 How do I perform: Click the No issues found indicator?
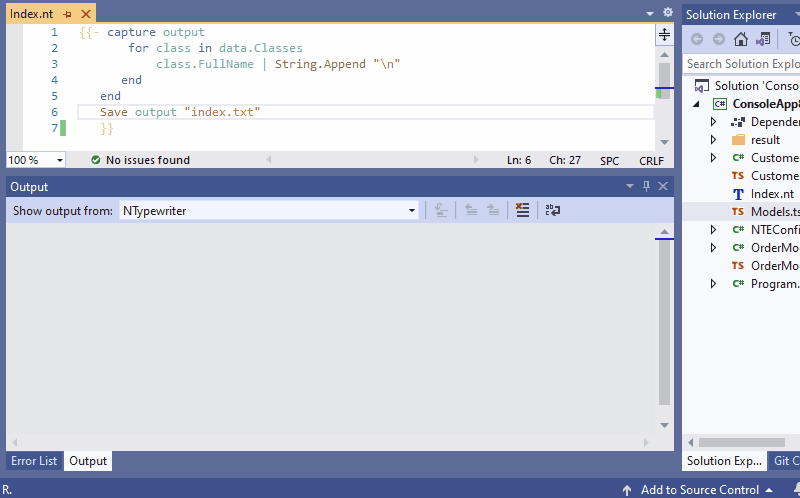tap(140, 160)
